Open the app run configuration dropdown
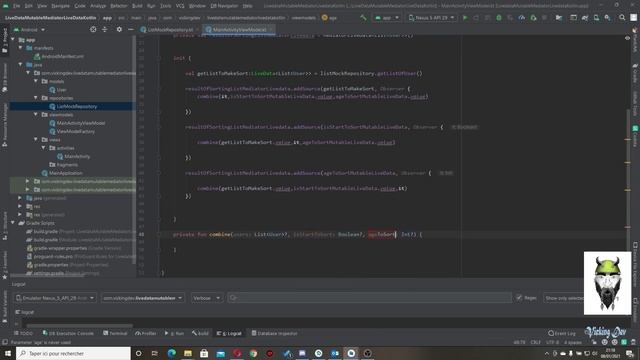The height and width of the screenshot is (360, 640). pos(386,18)
